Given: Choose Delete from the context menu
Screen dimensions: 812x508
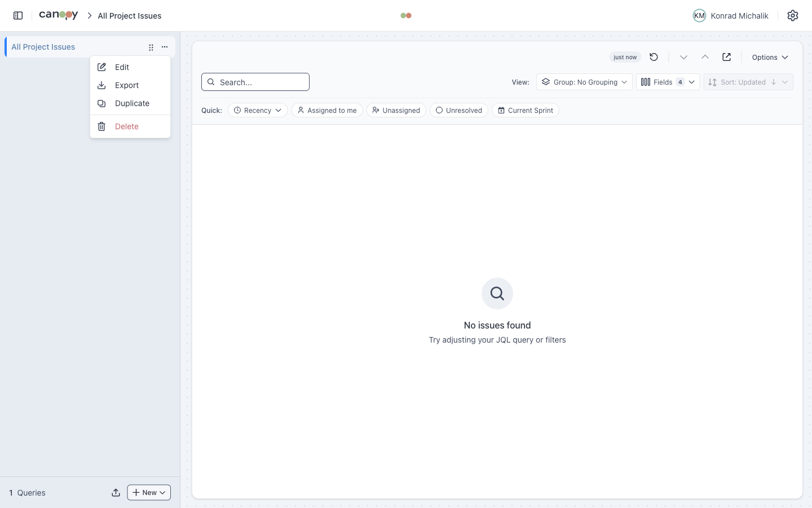Looking at the screenshot, I should [x=126, y=126].
